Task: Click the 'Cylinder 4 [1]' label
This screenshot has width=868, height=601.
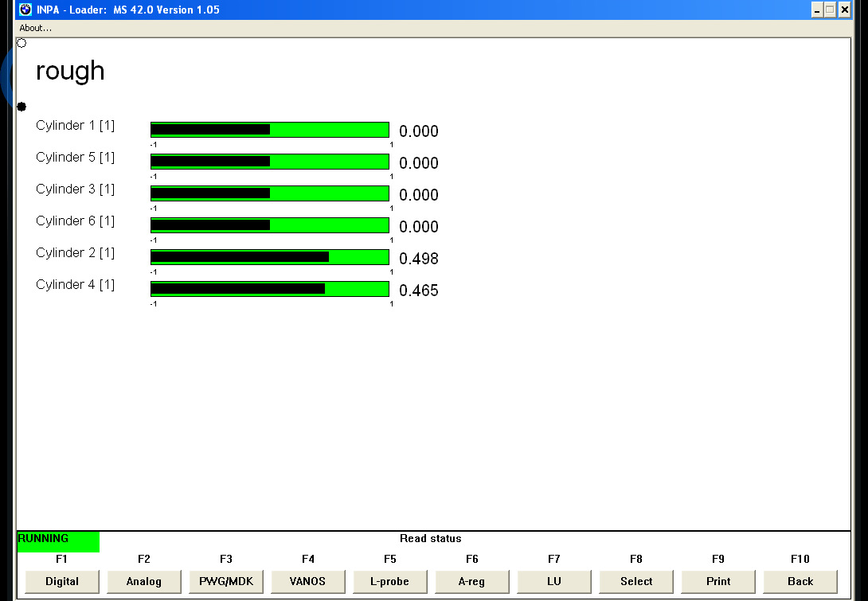Action: coord(76,285)
